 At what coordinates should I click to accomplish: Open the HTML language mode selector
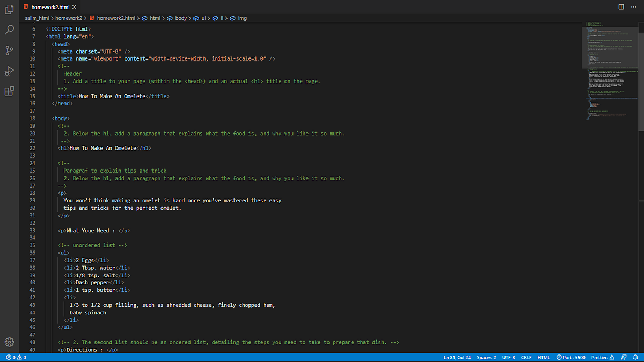click(x=544, y=357)
